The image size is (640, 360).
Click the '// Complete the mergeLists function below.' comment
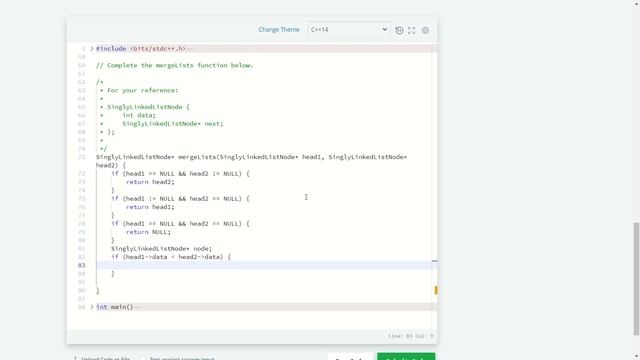point(174,65)
